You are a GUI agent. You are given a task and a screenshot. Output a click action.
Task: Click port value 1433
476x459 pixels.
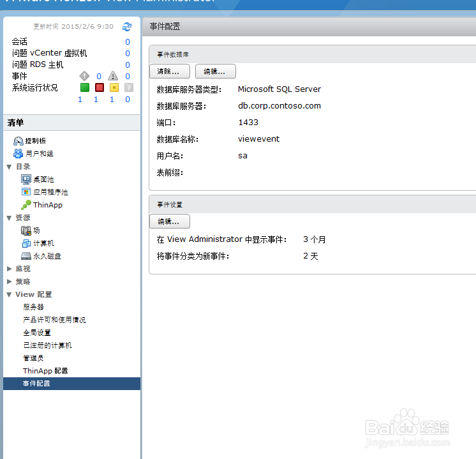(248, 123)
